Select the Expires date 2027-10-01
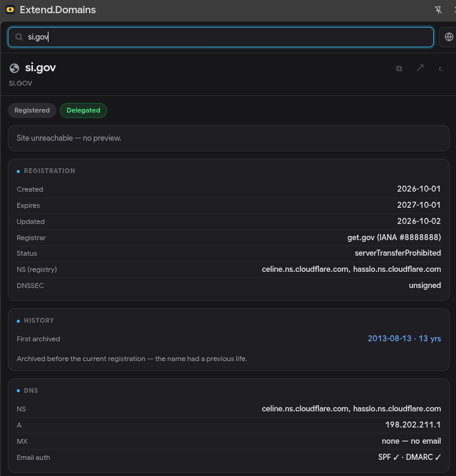This screenshot has height=476, width=456. (x=419, y=205)
